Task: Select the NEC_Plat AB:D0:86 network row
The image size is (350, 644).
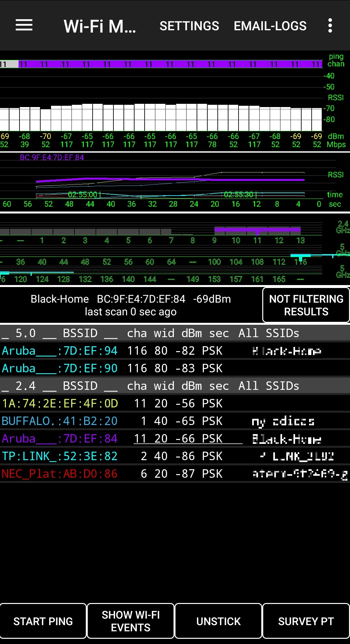Action: click(175, 473)
